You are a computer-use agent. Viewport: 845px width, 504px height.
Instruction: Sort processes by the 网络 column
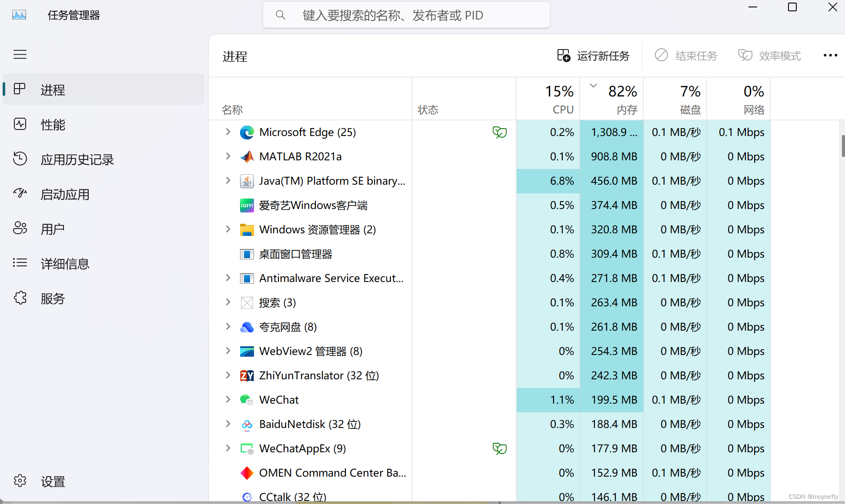(738, 99)
